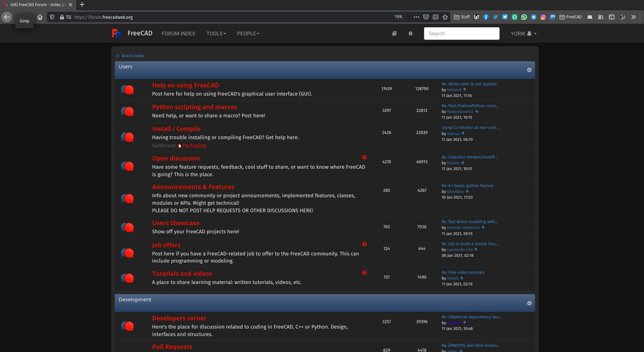The image size is (644, 352).
Task: Expand the TOOLS dropdown menu
Action: click(216, 34)
